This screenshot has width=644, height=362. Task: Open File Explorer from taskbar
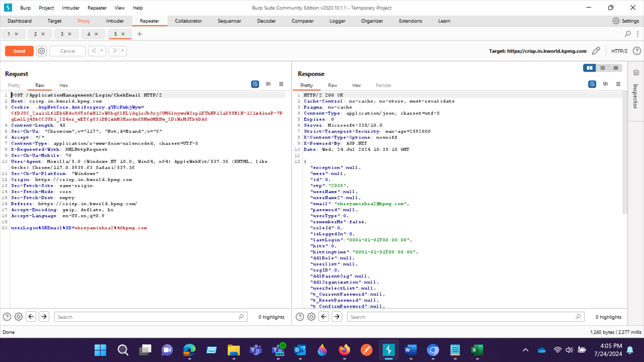234,350
